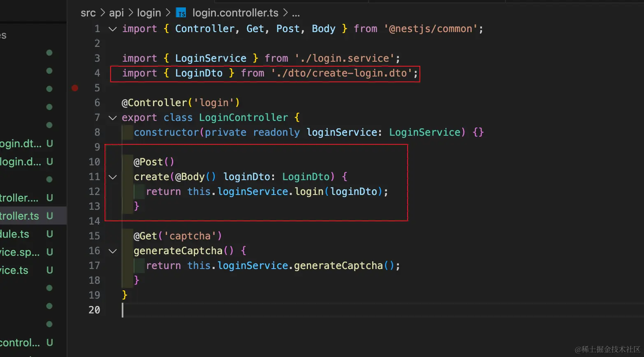
Task: Open the breadcrumb ellipsis symbol menu
Action: tap(296, 14)
